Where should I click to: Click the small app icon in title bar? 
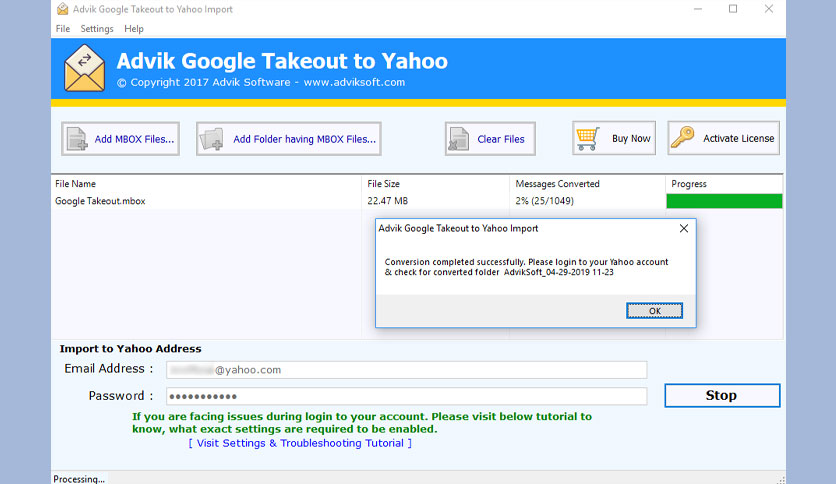[62, 9]
